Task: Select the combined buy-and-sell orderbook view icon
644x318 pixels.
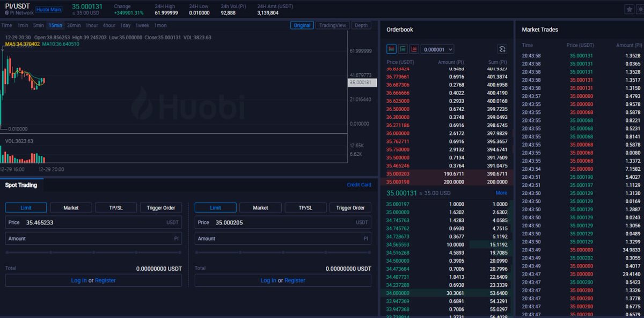Action: tap(392, 49)
